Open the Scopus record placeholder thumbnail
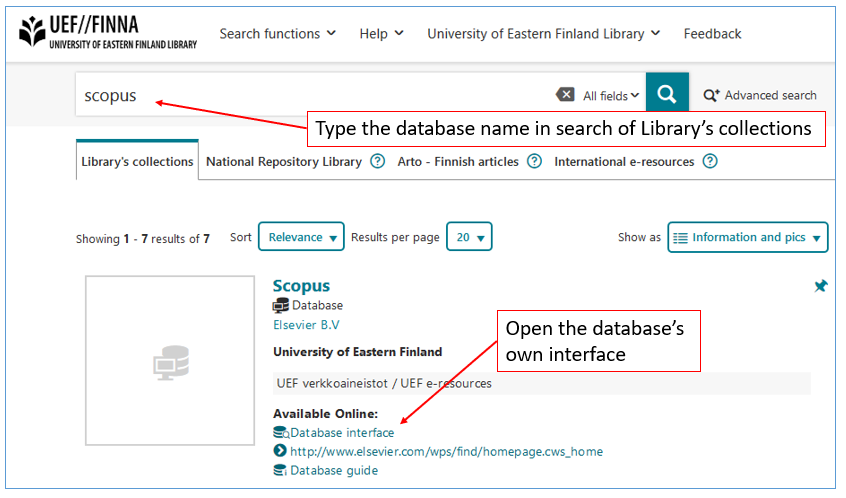 [170, 360]
